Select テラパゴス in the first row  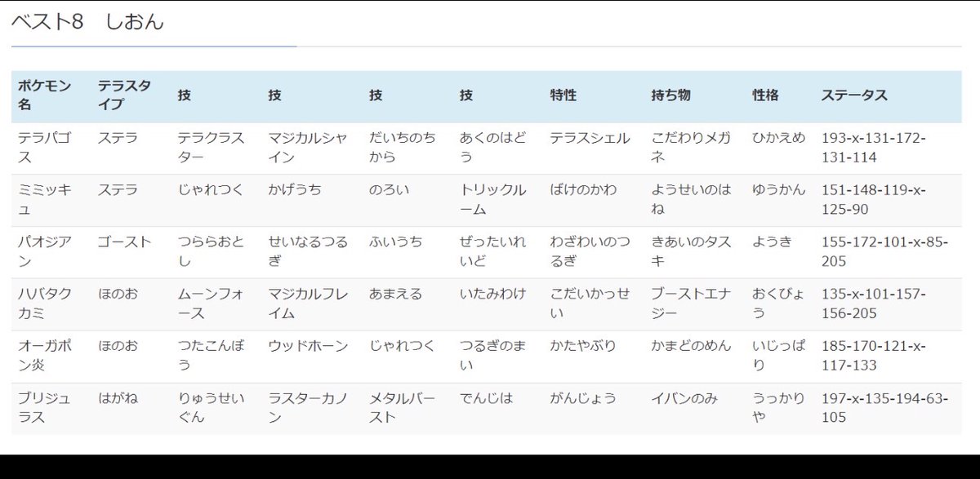click(x=38, y=148)
